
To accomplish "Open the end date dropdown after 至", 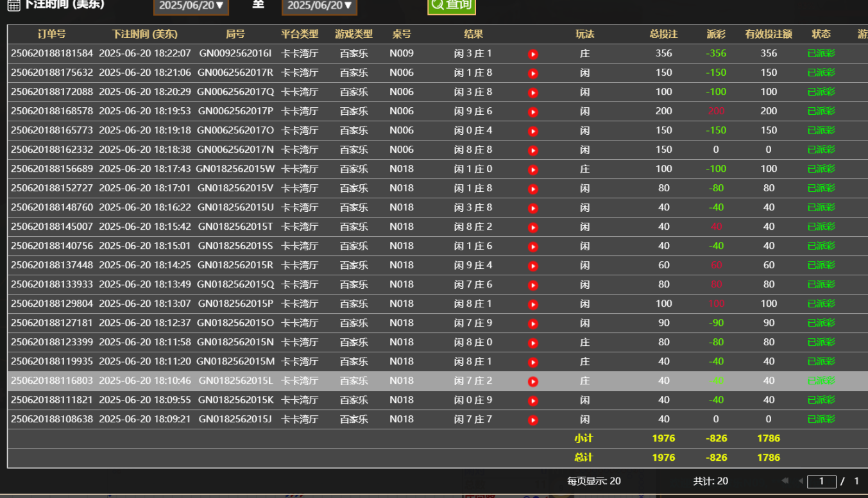I will [319, 6].
